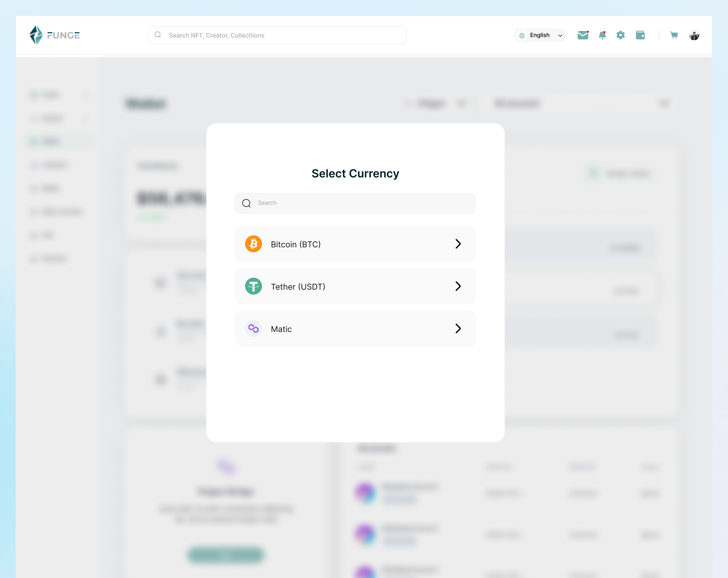Open the shopping cart icon
Viewport: 728px width, 578px height.
coord(674,35)
